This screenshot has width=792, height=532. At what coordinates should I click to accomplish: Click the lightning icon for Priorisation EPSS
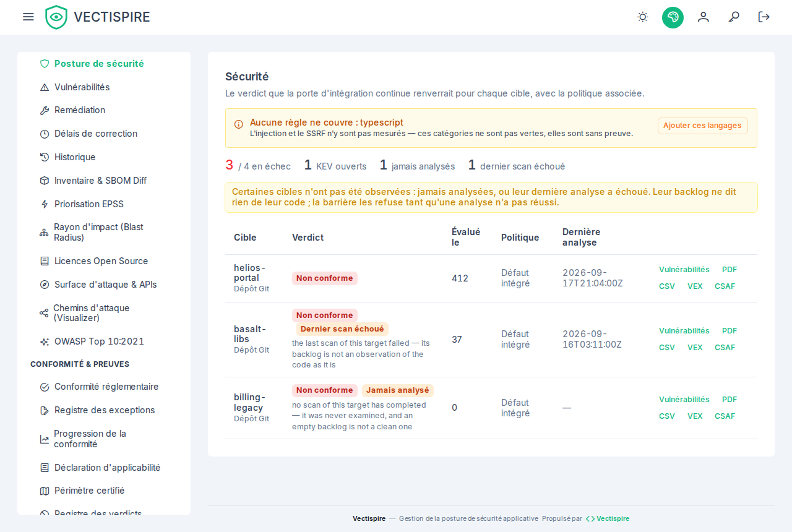45,204
